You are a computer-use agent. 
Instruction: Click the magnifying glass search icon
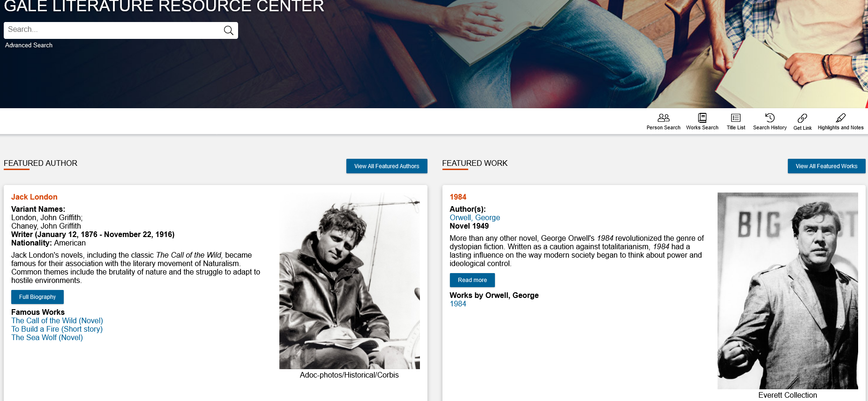click(228, 30)
